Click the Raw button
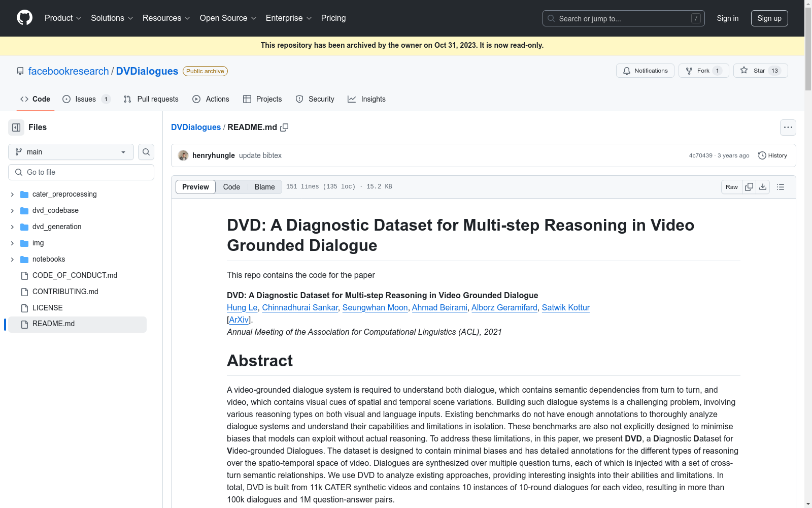 tap(732, 187)
